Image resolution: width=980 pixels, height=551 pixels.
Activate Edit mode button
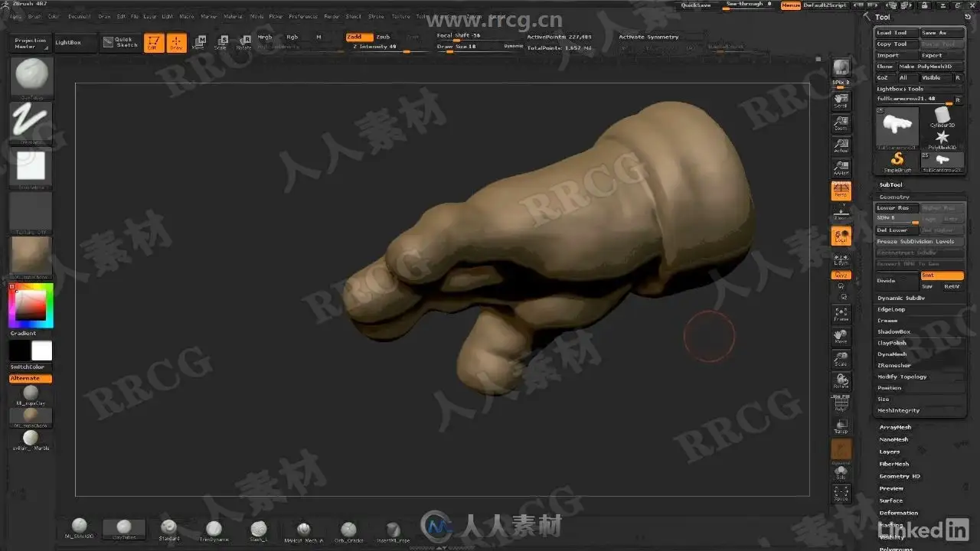pos(153,43)
